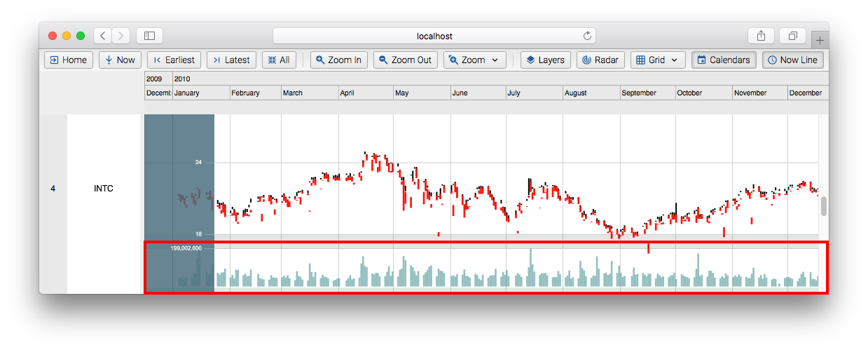Image resolution: width=868 pixels, height=350 pixels.
Task: Toggle the Calendars button
Action: (724, 60)
